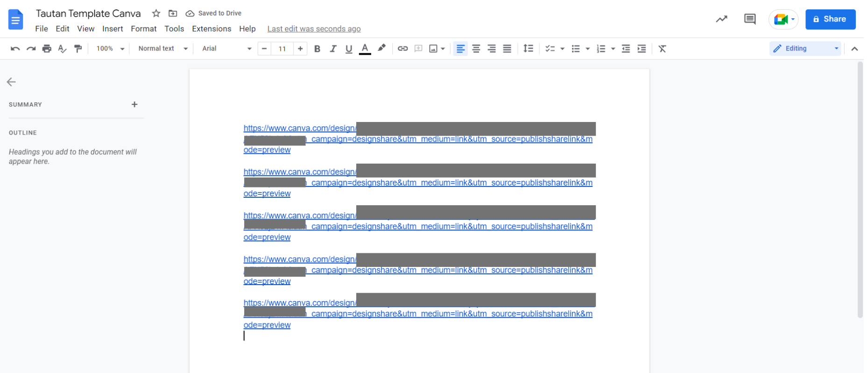Justify the text

click(x=507, y=49)
